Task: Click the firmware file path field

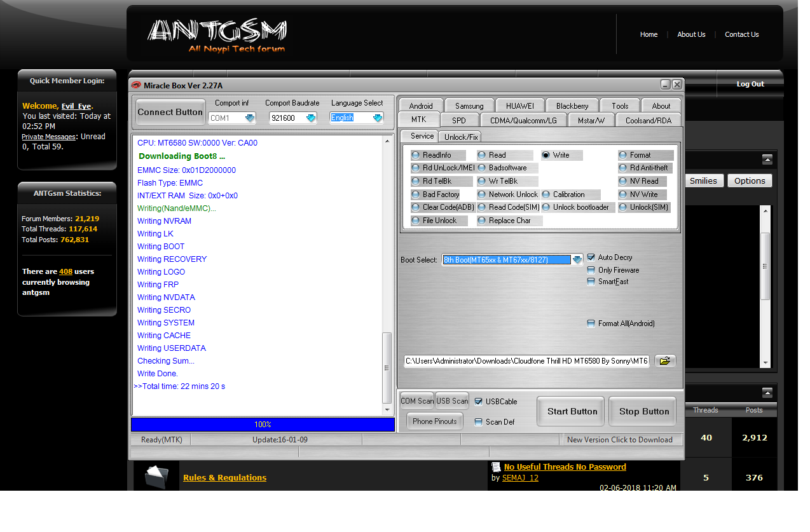Action: [x=527, y=361]
